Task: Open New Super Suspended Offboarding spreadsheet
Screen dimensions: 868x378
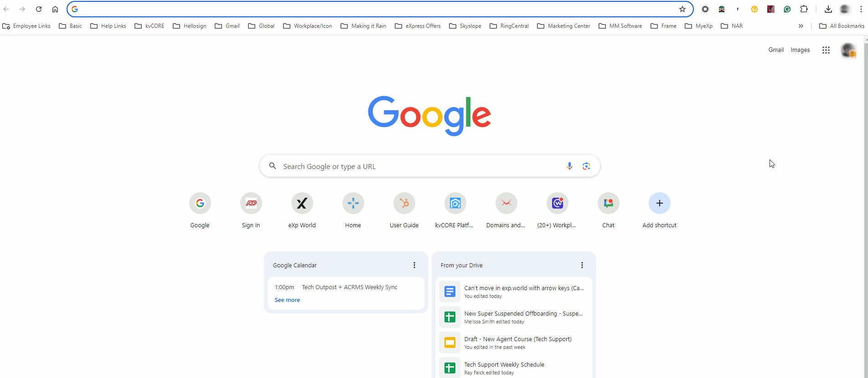Action: pos(513,317)
